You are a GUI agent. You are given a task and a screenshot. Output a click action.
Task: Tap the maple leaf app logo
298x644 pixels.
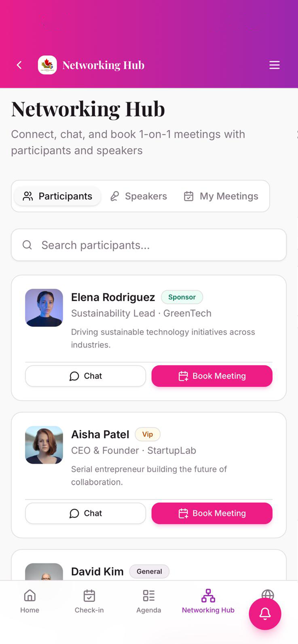(47, 65)
